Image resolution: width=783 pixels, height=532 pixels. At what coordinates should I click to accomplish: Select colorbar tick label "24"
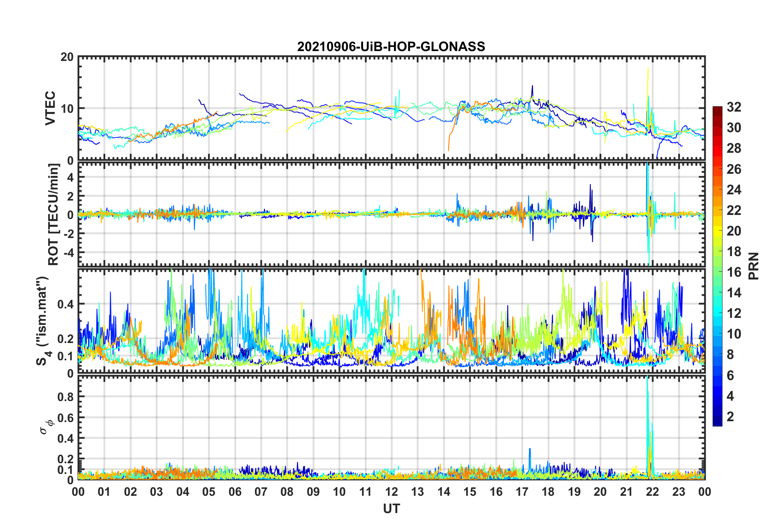(734, 189)
